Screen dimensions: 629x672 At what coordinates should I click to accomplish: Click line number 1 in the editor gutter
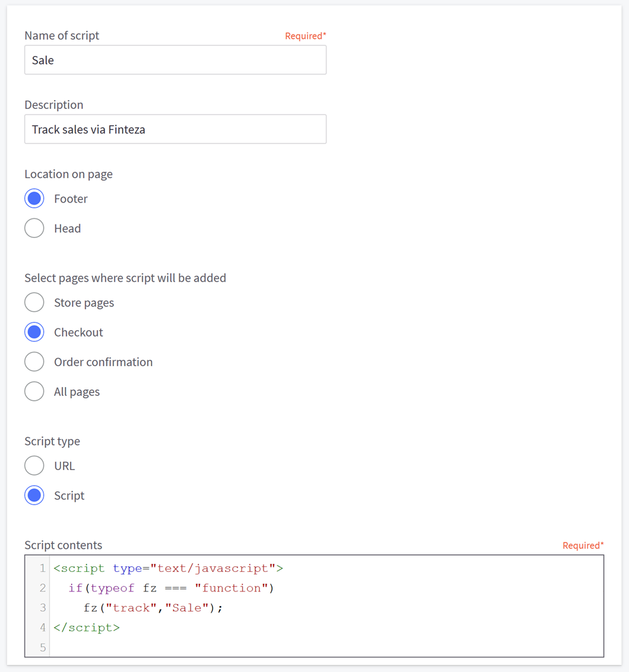[42, 569]
